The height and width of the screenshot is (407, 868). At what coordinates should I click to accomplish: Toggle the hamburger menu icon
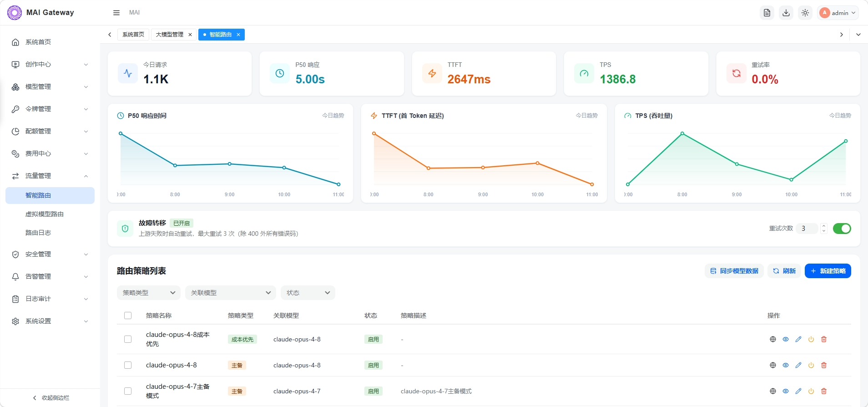tap(116, 13)
